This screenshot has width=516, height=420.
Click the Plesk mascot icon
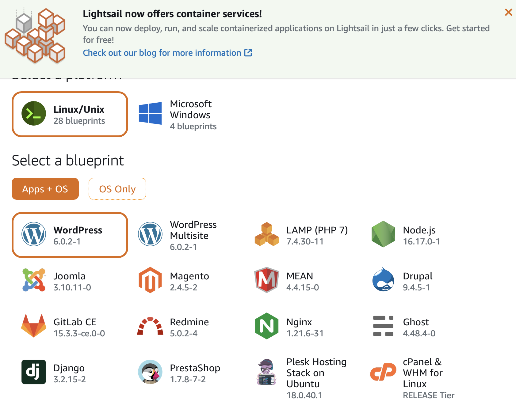267,372
